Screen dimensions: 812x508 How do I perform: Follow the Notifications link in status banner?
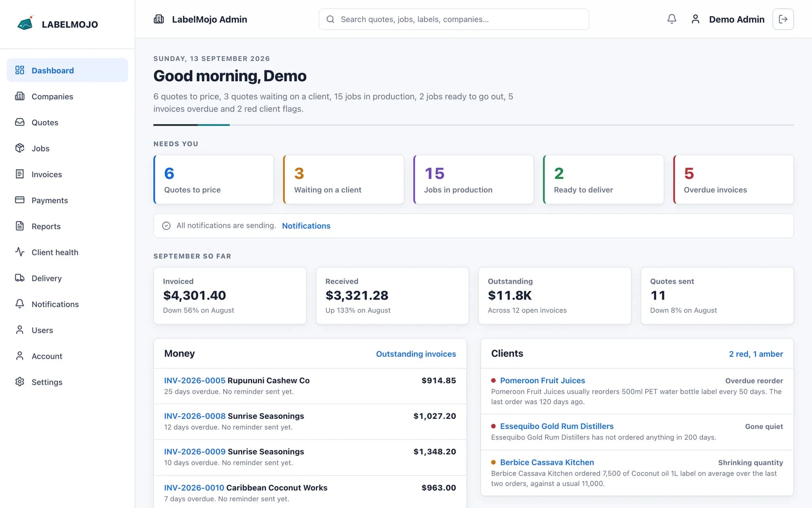tap(306, 226)
